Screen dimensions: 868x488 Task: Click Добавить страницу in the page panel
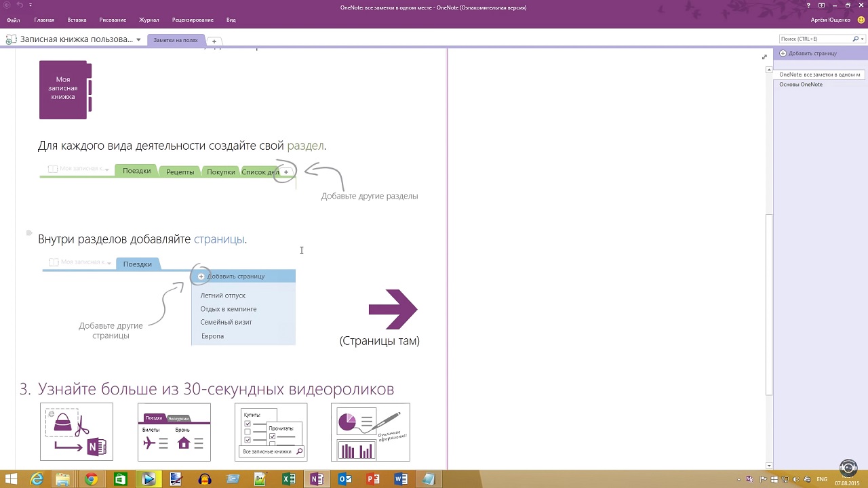point(812,54)
